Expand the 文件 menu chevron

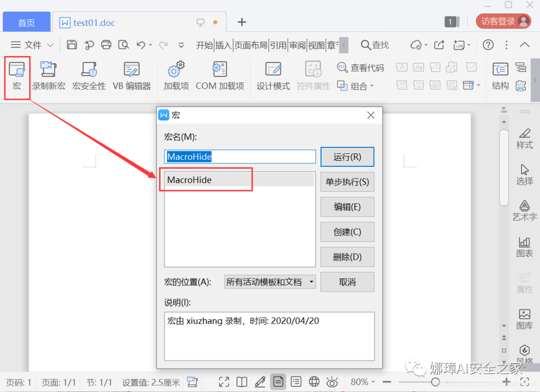(50, 45)
